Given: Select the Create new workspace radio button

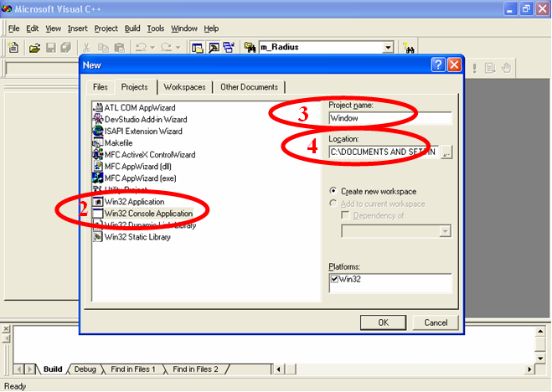Looking at the screenshot, I should pyautogui.click(x=333, y=191).
